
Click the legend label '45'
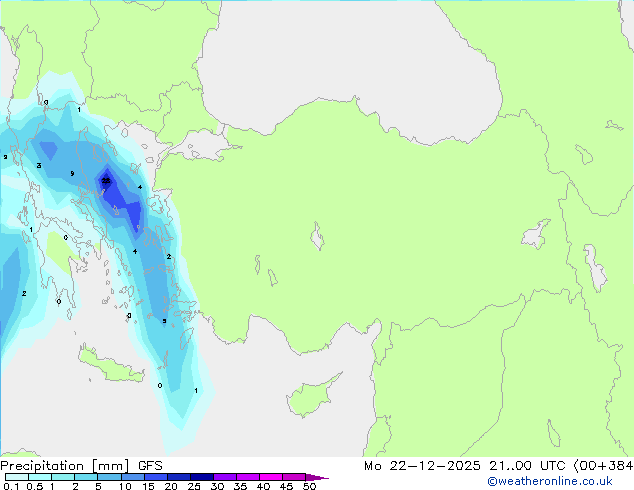(286, 486)
